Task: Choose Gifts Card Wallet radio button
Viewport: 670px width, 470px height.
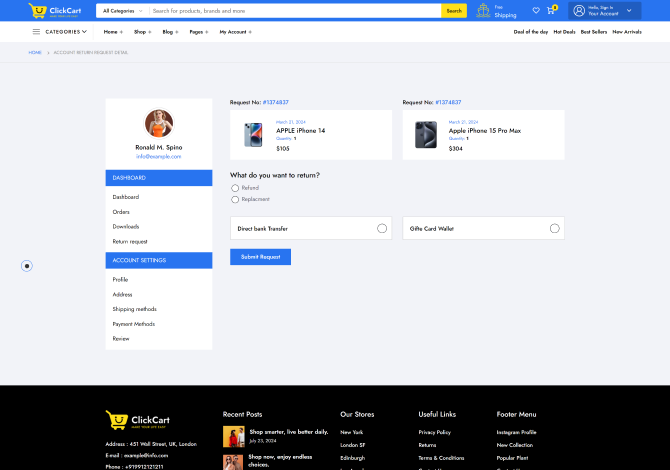Action: [x=555, y=229]
